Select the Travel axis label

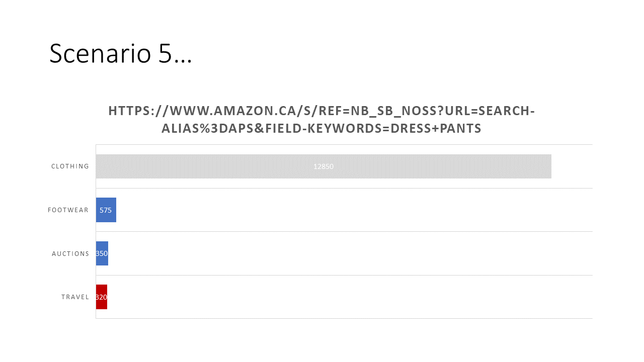point(75,297)
